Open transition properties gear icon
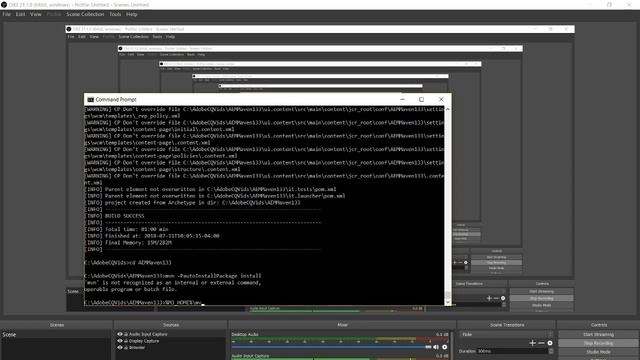 click(x=550, y=343)
